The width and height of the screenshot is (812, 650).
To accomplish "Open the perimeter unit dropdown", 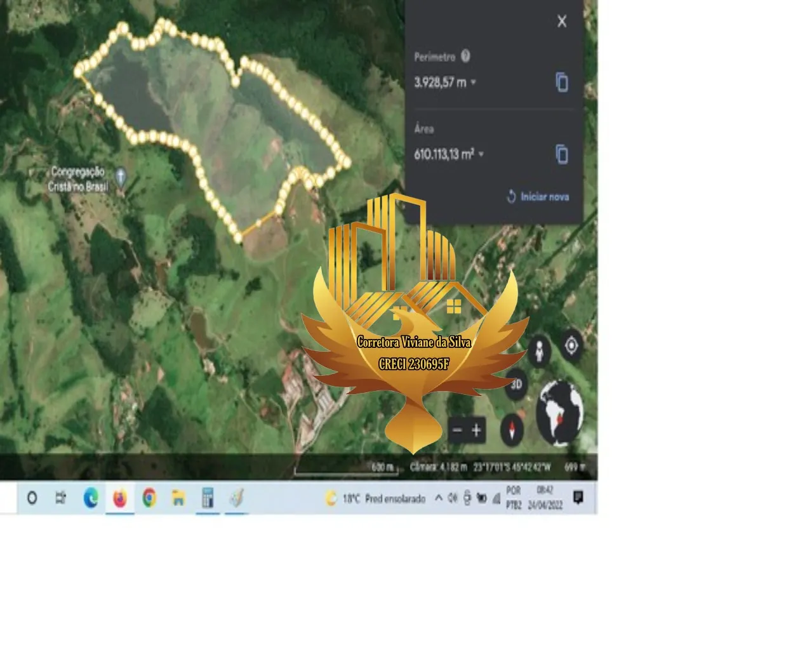I will click(x=473, y=83).
